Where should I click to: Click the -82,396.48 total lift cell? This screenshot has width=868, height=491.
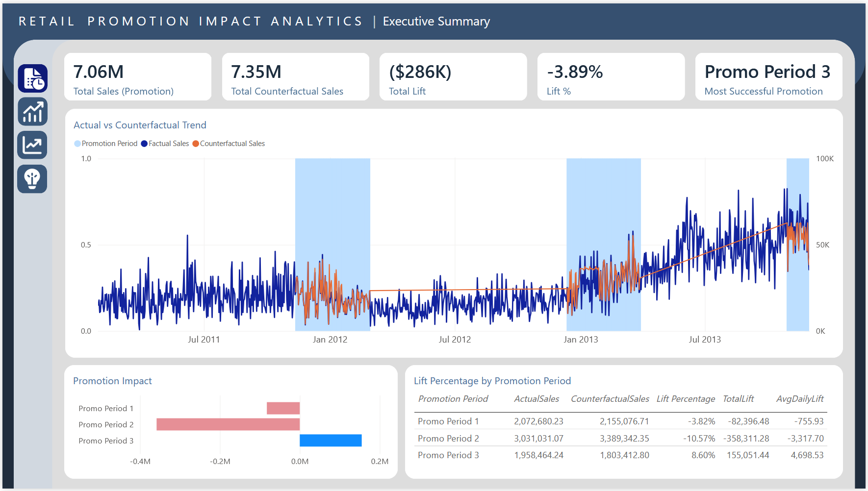pos(748,421)
